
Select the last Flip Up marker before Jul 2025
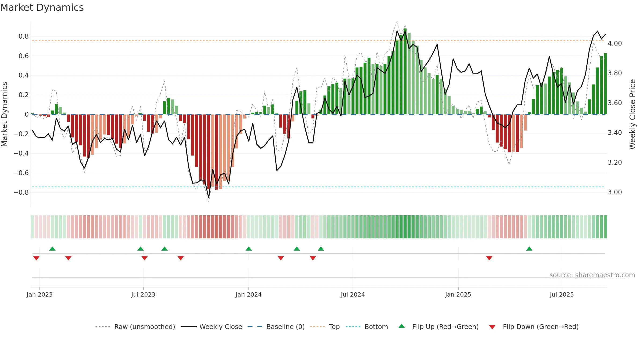click(x=529, y=249)
